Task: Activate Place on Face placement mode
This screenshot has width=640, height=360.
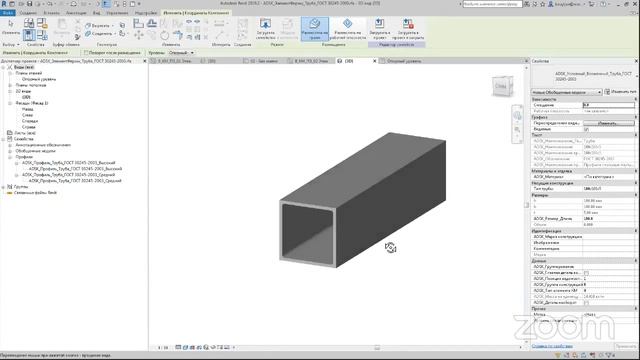Action: [x=315, y=29]
